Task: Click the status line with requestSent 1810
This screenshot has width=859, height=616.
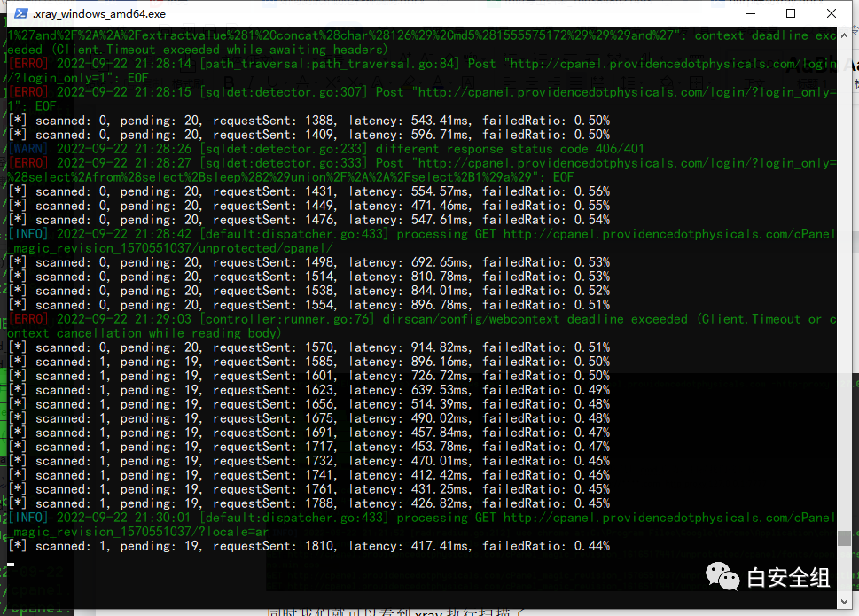Action: pyautogui.click(x=308, y=546)
